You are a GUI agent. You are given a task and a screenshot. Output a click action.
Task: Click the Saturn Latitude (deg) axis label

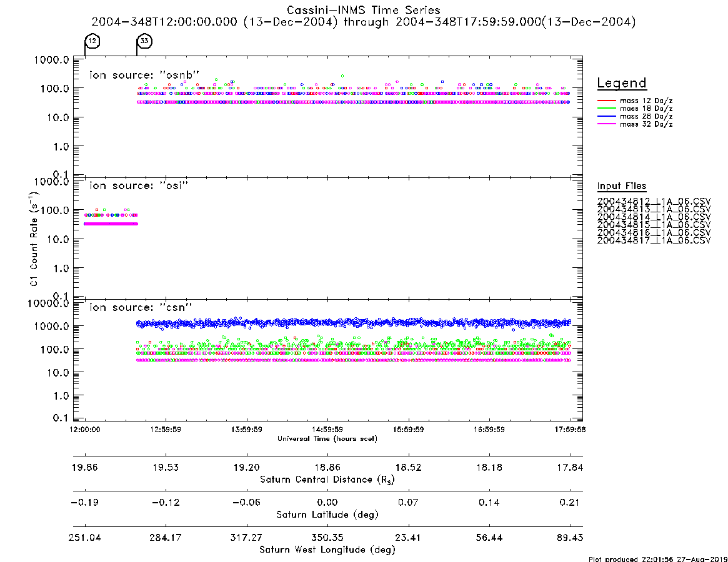[x=327, y=515]
